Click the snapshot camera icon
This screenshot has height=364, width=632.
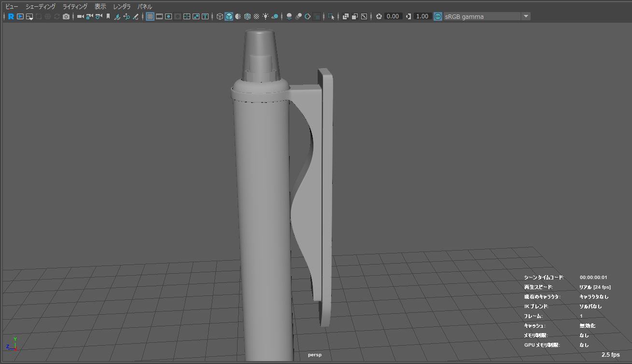tap(66, 16)
